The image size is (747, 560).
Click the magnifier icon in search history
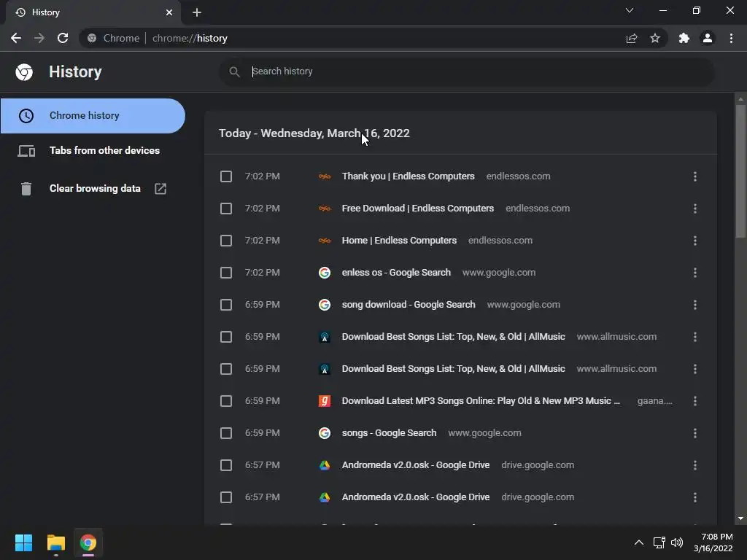click(234, 71)
